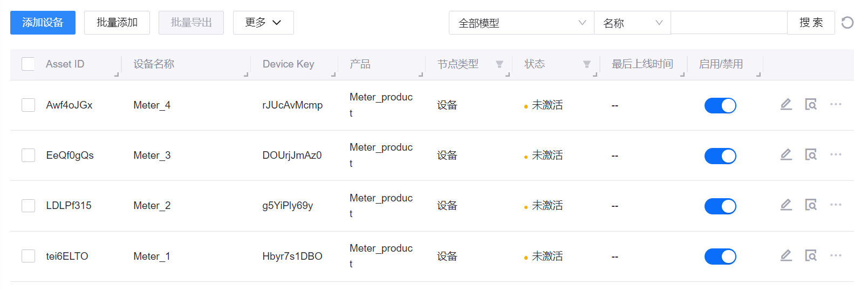
Task: Click edit pencil icon for Meter_1
Action: coord(786,255)
